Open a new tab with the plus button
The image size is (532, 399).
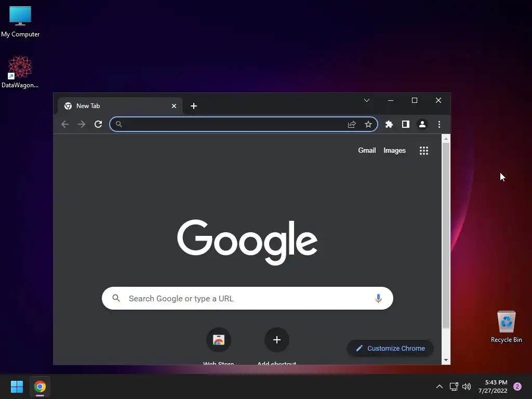tap(194, 106)
